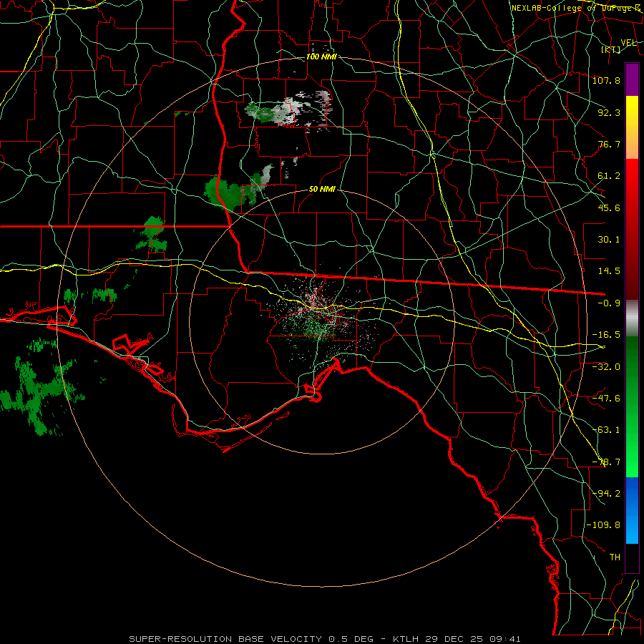Select the 61.2 value on velocity scale
644x644 pixels.
coord(609,176)
